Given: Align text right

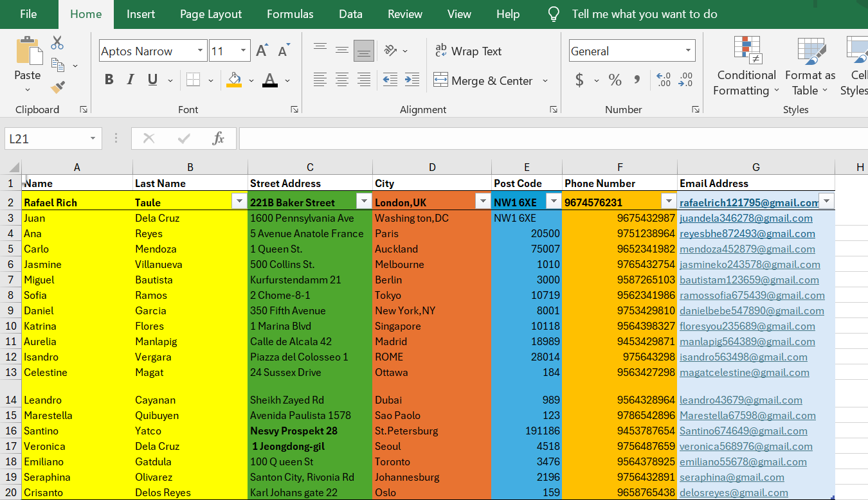Looking at the screenshot, I should click(x=364, y=80).
